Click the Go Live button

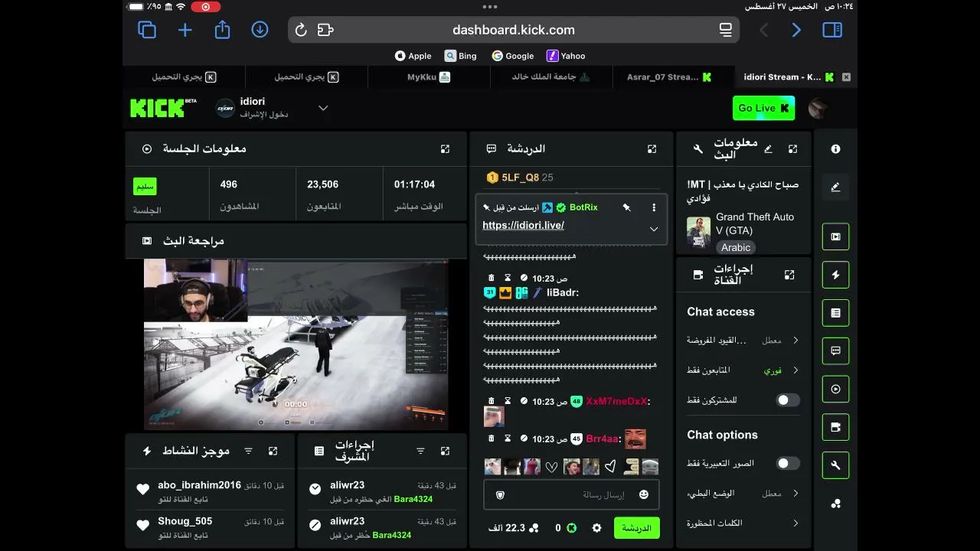pos(763,108)
